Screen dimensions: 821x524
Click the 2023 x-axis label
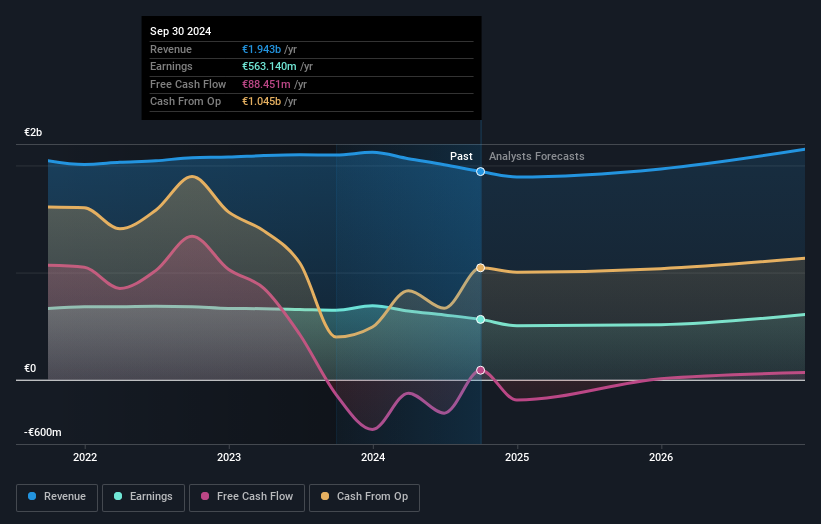coord(229,457)
